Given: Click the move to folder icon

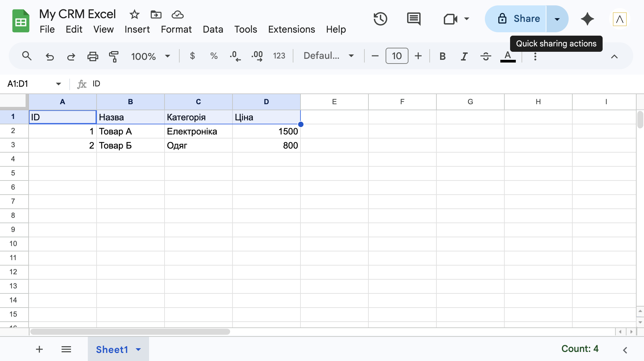Looking at the screenshot, I should pos(156,14).
